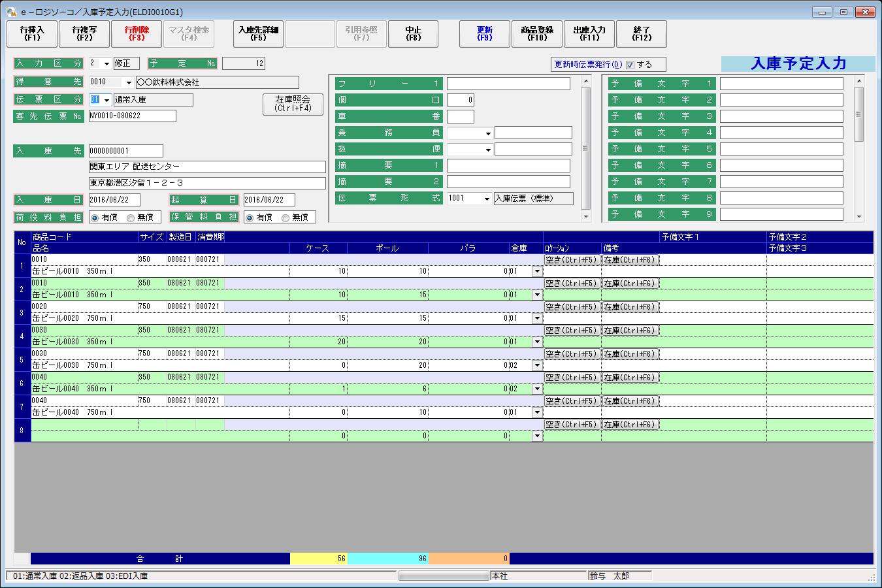Viewport: 882px width, 588px height.
Task: Open 入庫先詳細 (F5) details
Action: (258, 34)
